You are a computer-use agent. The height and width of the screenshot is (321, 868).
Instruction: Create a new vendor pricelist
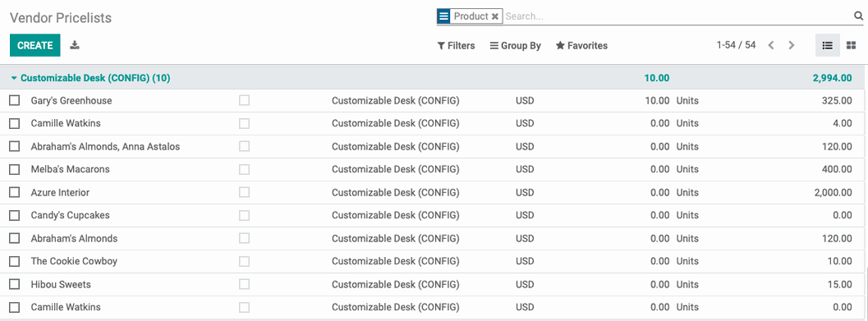(34, 45)
